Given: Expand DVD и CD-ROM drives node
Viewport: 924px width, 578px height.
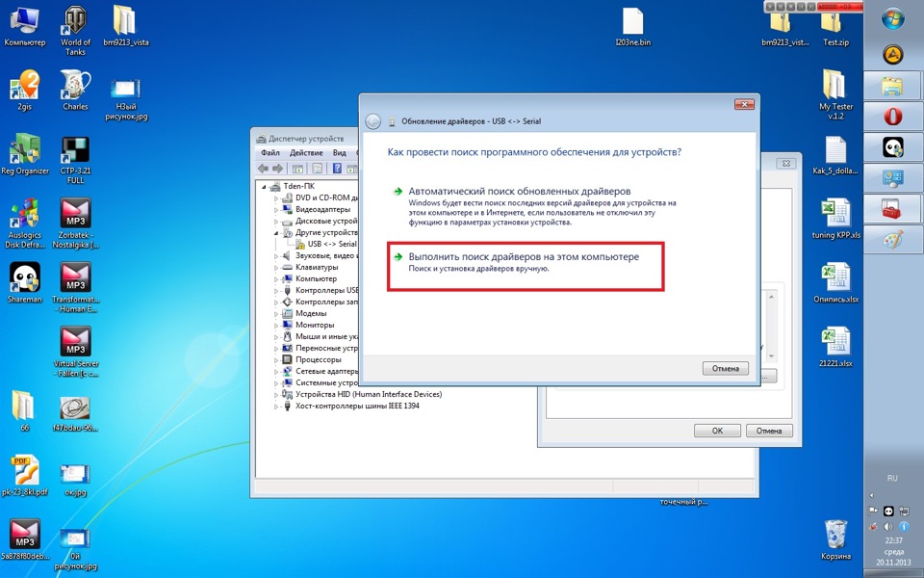Looking at the screenshot, I should coord(276,198).
